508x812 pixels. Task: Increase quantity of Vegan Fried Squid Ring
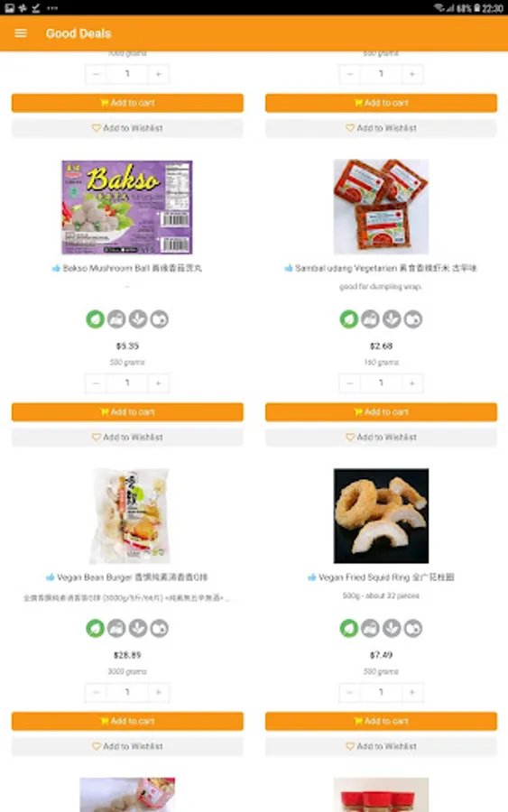(412, 692)
